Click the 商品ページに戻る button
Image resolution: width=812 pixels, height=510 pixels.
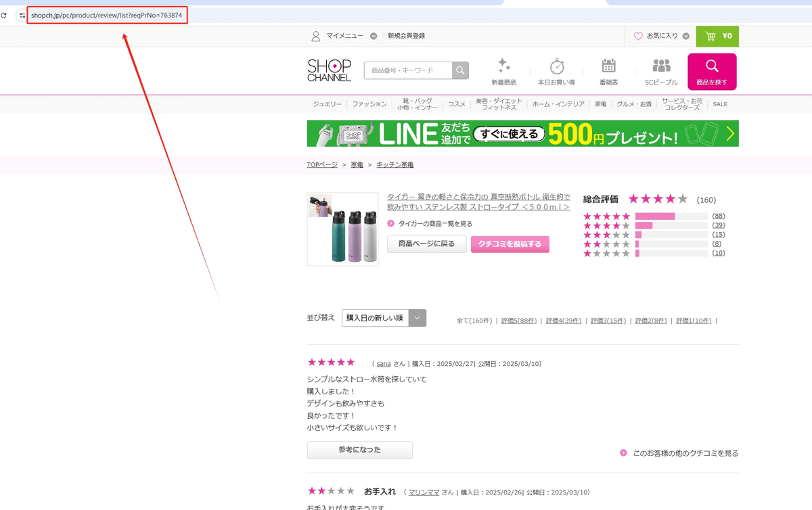[427, 244]
